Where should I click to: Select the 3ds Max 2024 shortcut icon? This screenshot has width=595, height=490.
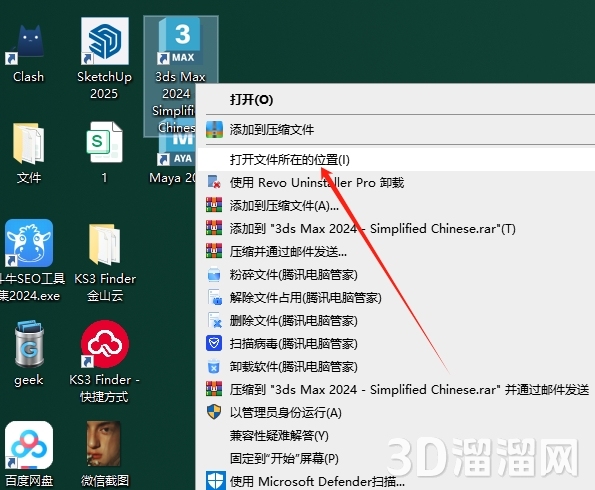180,41
